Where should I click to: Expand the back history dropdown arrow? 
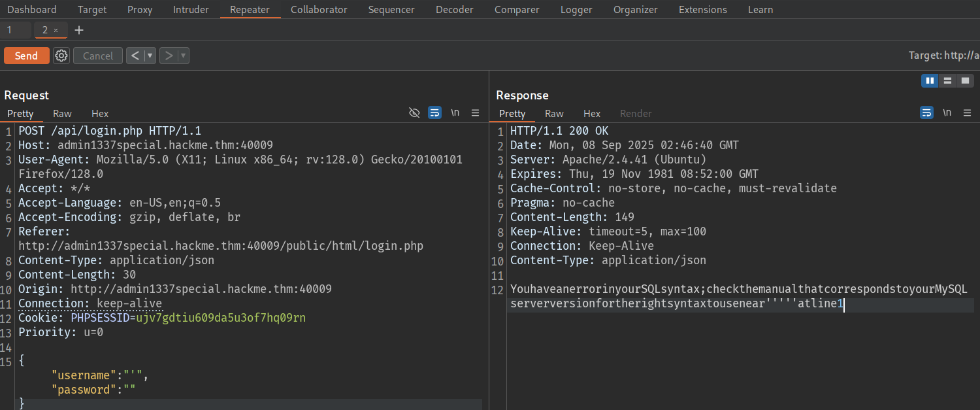click(150, 56)
